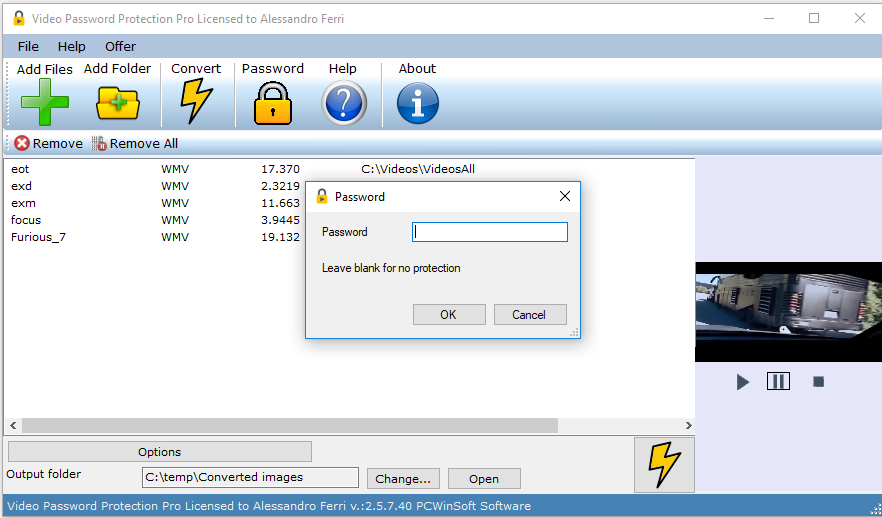
Task: Maximize the main application window
Action: point(814,19)
